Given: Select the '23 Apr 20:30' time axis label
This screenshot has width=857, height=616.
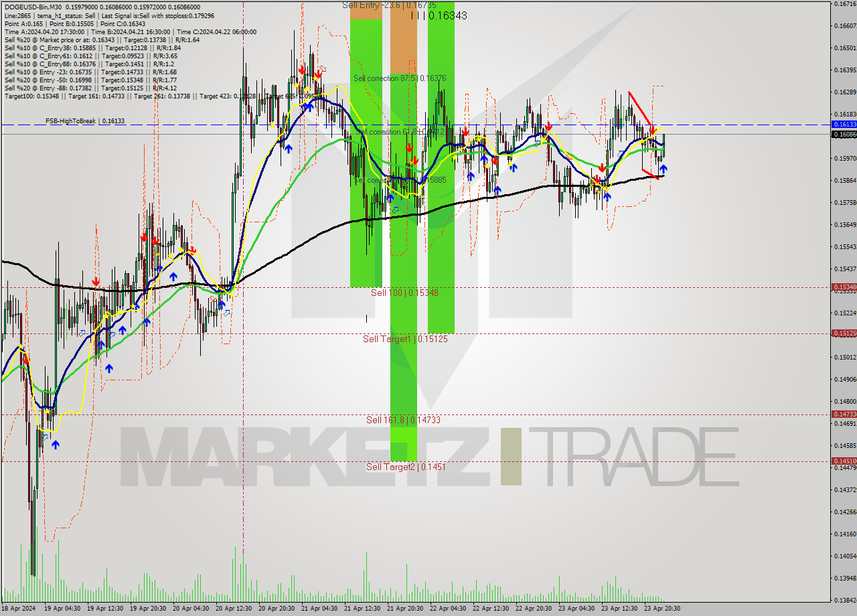Looking at the screenshot, I should coord(663,609).
